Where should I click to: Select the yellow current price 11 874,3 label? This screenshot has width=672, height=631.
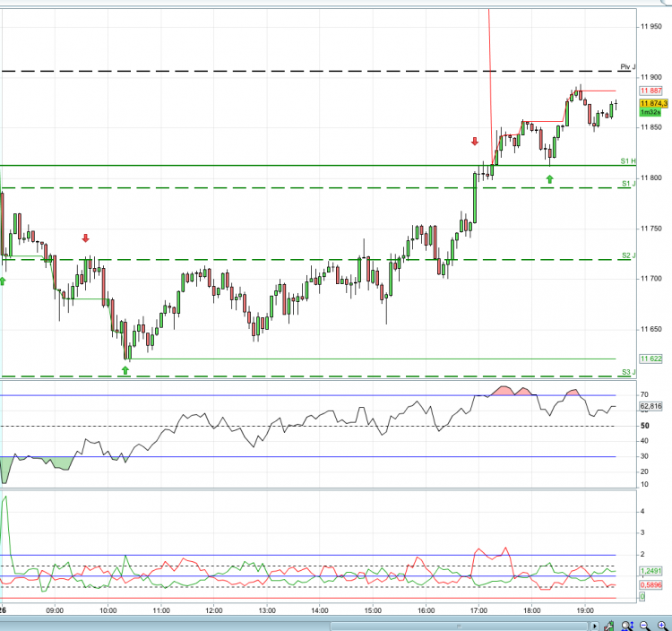[x=653, y=103]
